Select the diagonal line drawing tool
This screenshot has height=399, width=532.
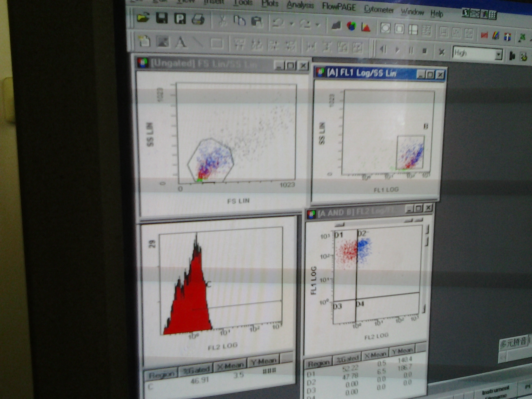(x=198, y=43)
